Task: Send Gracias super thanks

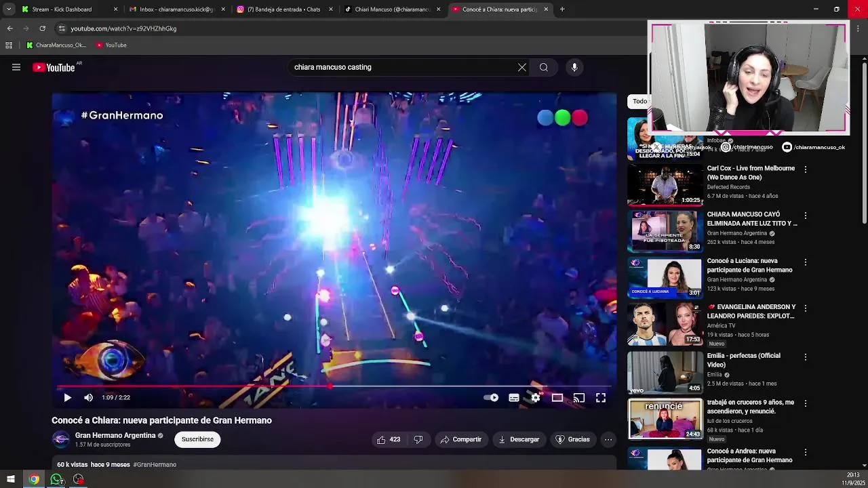Action: pyautogui.click(x=573, y=439)
